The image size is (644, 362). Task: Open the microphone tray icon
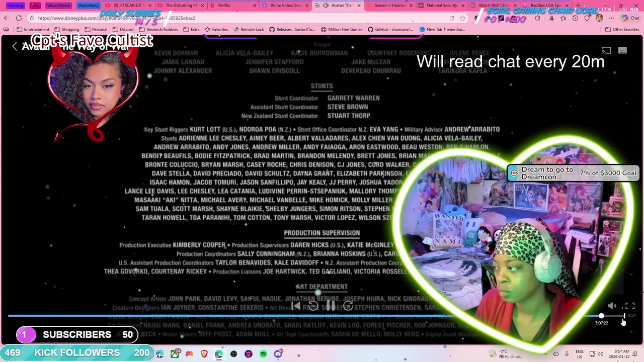(567, 354)
